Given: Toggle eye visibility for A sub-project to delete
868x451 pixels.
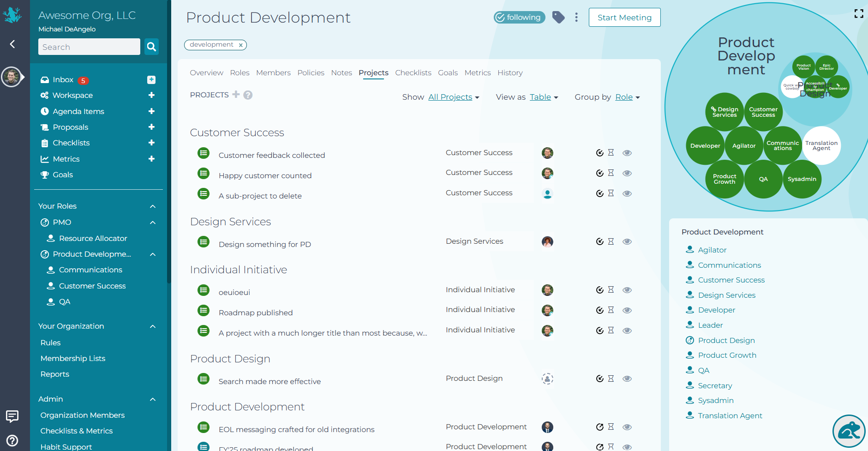Looking at the screenshot, I should tap(627, 193).
